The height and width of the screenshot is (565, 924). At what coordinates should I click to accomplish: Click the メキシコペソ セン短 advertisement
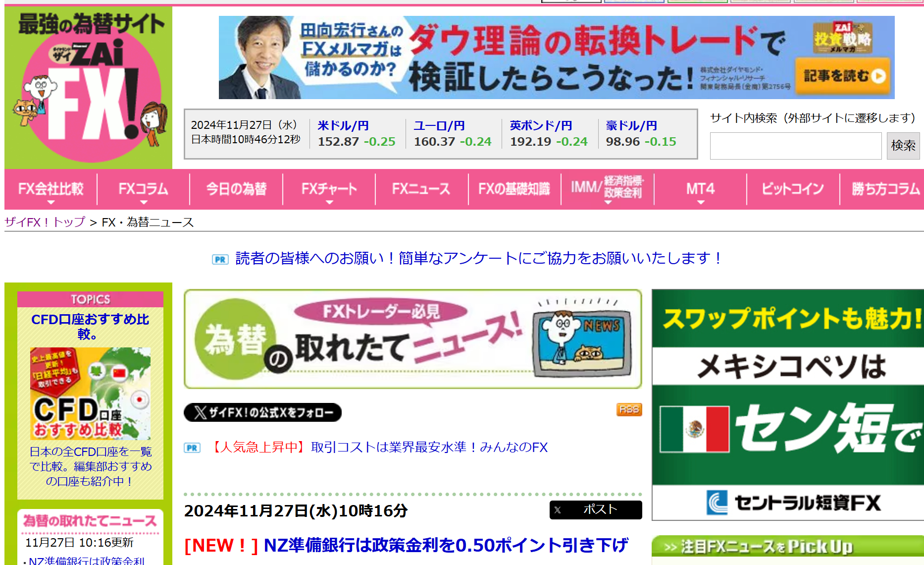pos(788,405)
